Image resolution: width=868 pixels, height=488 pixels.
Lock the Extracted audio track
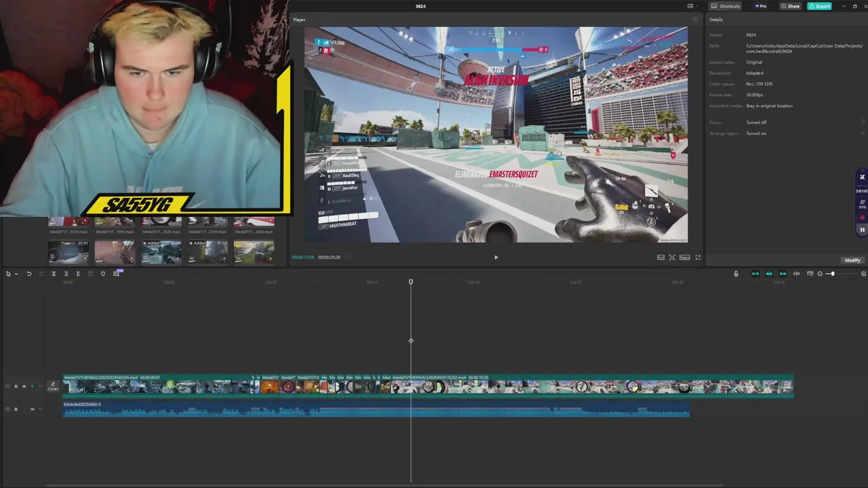(x=16, y=409)
